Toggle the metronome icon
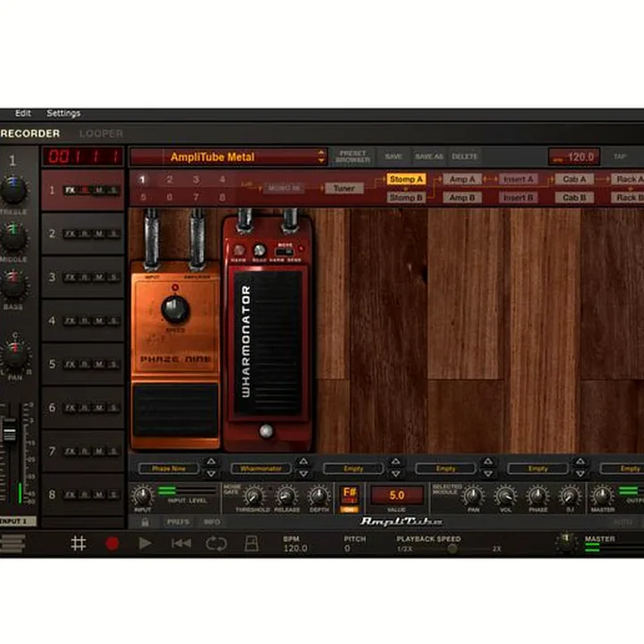 pos(251,544)
